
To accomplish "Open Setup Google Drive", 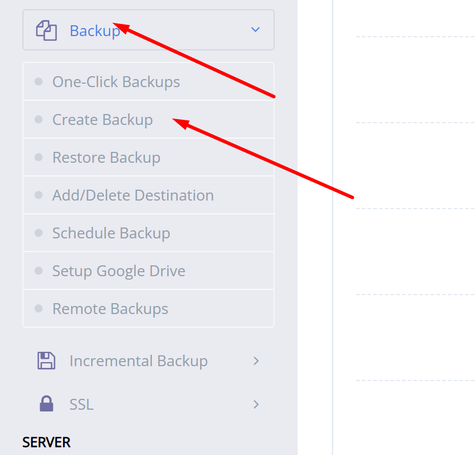I will pos(119,270).
